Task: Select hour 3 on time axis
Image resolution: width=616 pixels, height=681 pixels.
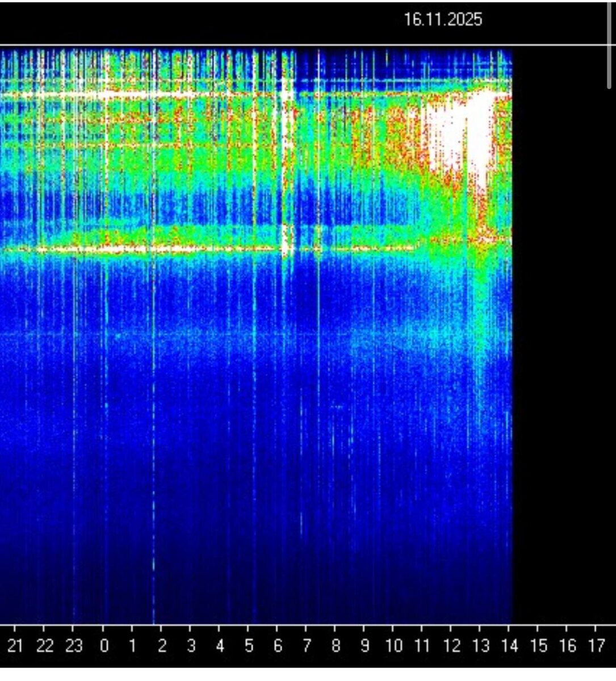Action: click(191, 646)
